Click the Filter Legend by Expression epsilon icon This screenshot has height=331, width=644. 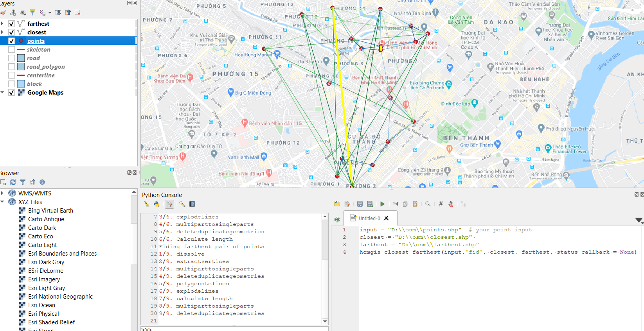42,13
